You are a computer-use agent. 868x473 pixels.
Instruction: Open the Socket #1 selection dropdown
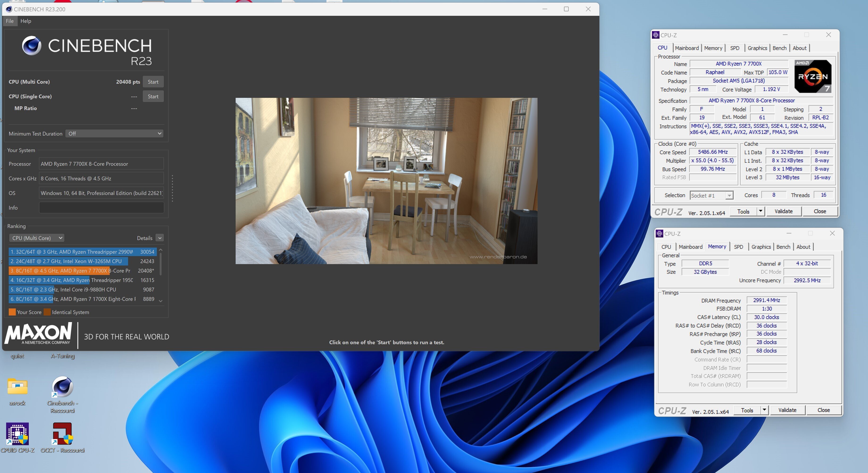coord(711,195)
